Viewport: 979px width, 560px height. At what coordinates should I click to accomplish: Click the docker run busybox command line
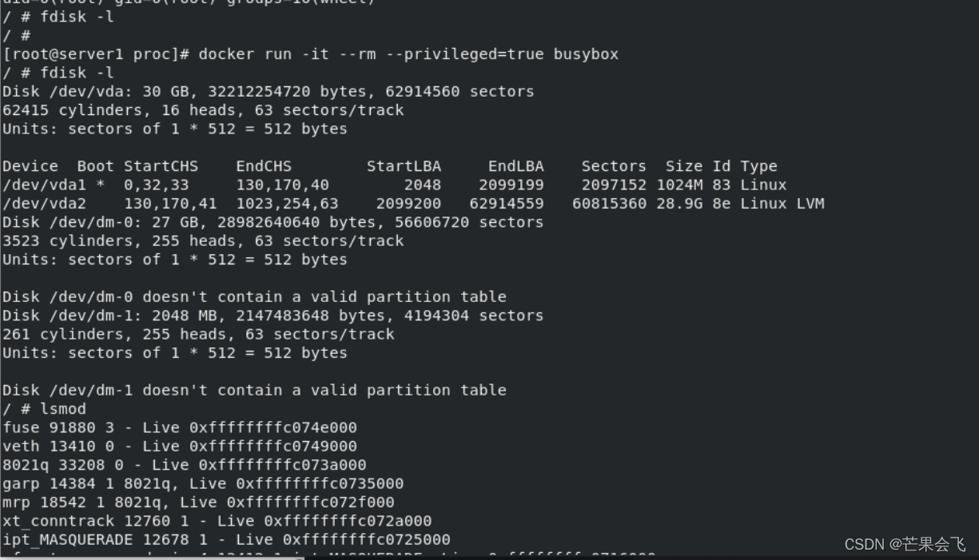pyautogui.click(x=311, y=54)
